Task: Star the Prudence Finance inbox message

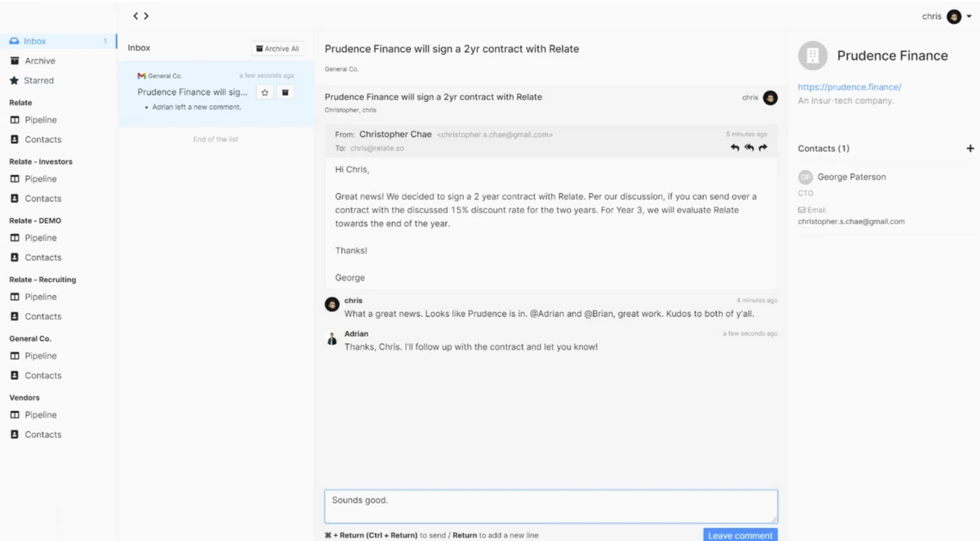Action: tap(265, 92)
